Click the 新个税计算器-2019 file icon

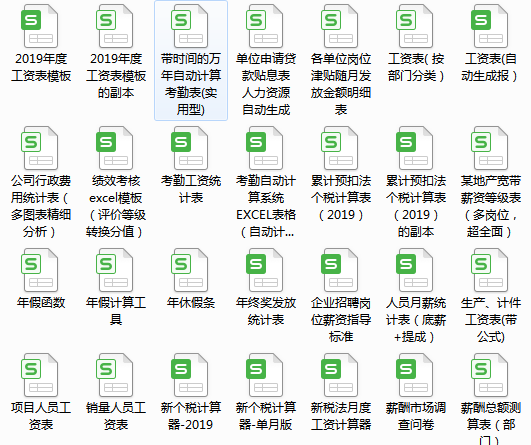(191, 375)
